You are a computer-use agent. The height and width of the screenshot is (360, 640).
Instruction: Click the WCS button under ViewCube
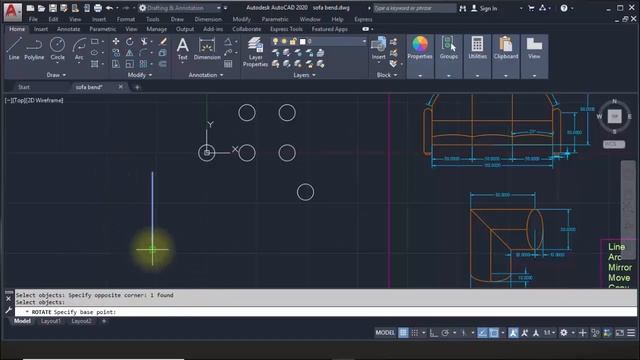613,144
